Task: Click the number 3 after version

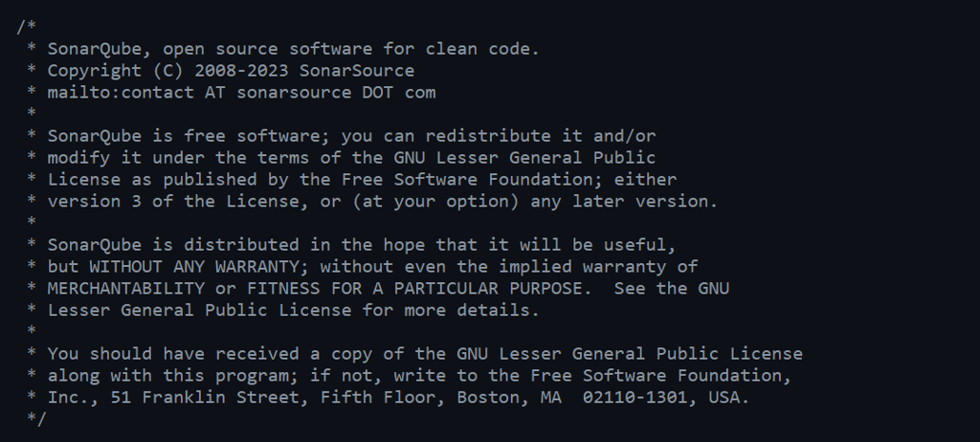Action: (x=136, y=201)
